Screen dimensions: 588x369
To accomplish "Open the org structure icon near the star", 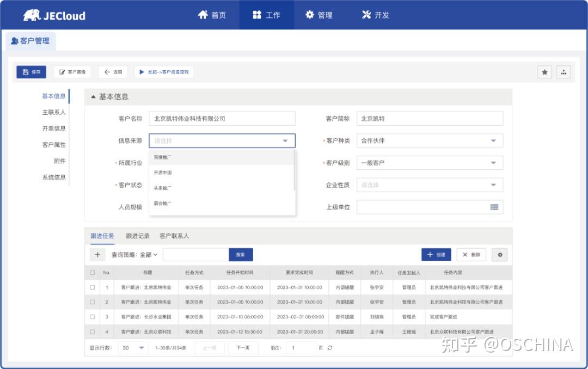I will coord(563,71).
